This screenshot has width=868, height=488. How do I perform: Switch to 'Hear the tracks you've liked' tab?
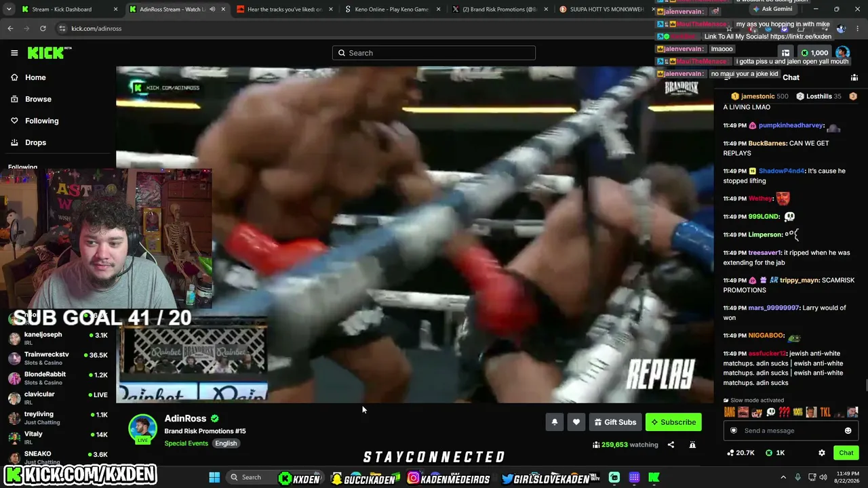tap(285, 9)
